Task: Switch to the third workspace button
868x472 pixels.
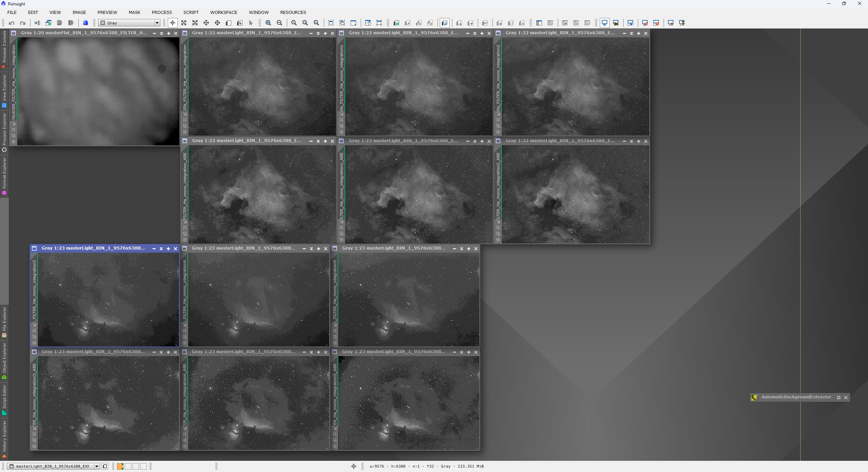Action: (136, 466)
